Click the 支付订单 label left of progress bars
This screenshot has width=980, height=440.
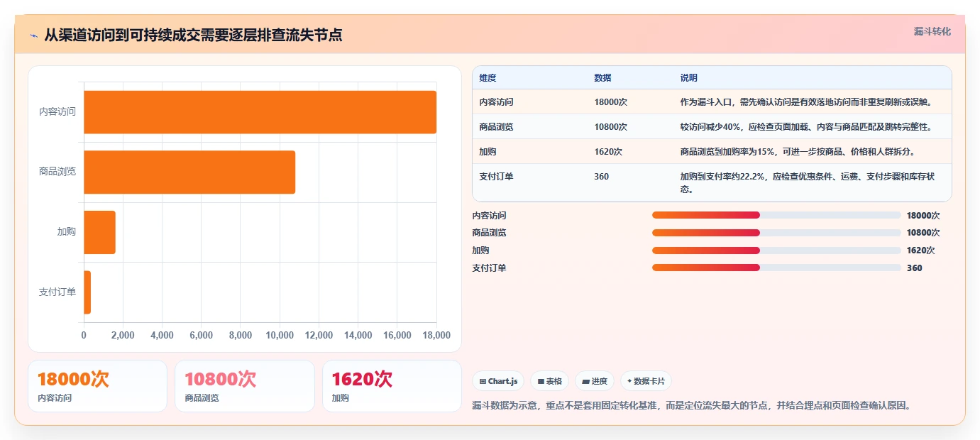[x=490, y=268]
